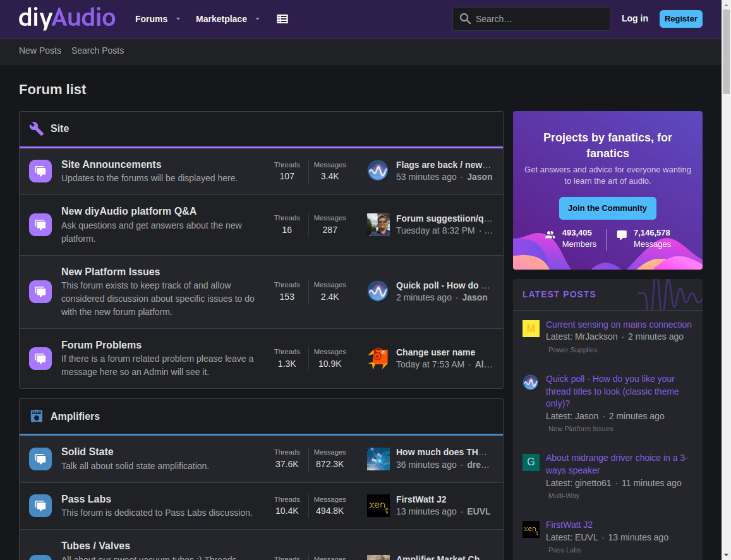Go to Search Posts

[97, 51]
